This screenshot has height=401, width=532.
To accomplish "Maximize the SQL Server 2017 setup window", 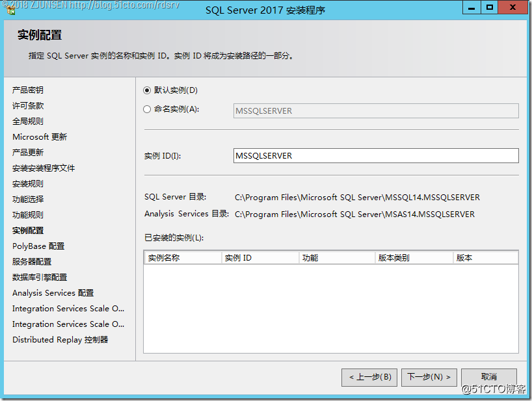I will (489, 7).
